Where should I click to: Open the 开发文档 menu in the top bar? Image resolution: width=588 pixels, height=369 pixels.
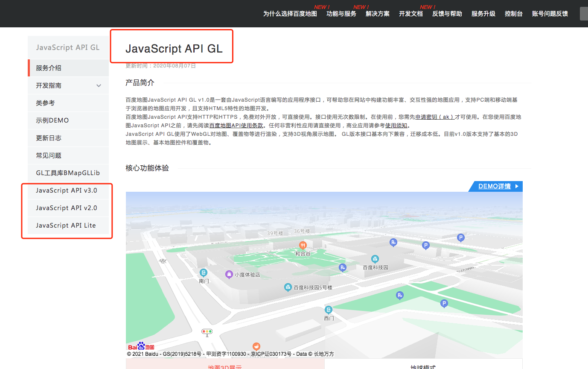click(410, 13)
